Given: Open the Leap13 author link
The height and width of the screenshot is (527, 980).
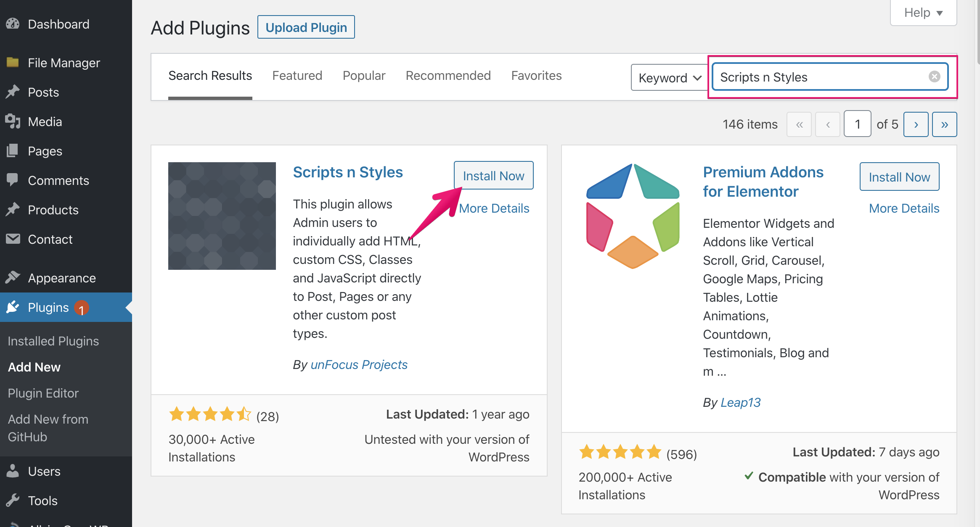Looking at the screenshot, I should click(741, 403).
